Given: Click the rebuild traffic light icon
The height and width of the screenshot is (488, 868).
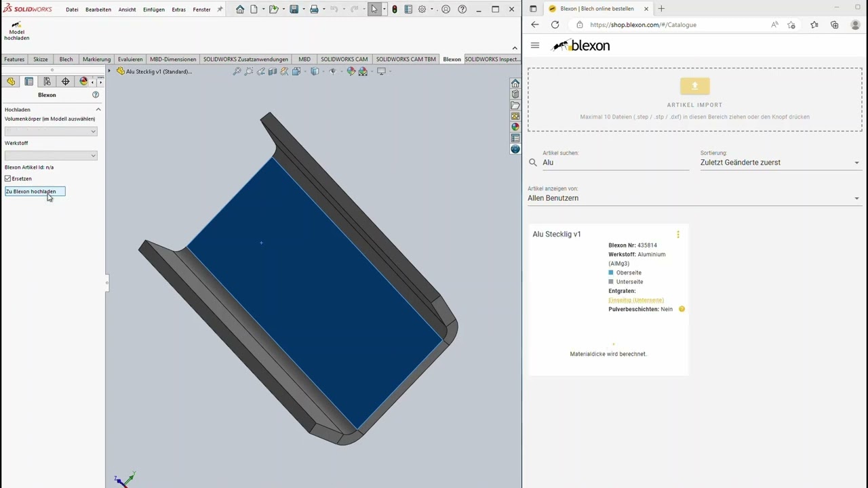Looking at the screenshot, I should click(395, 9).
